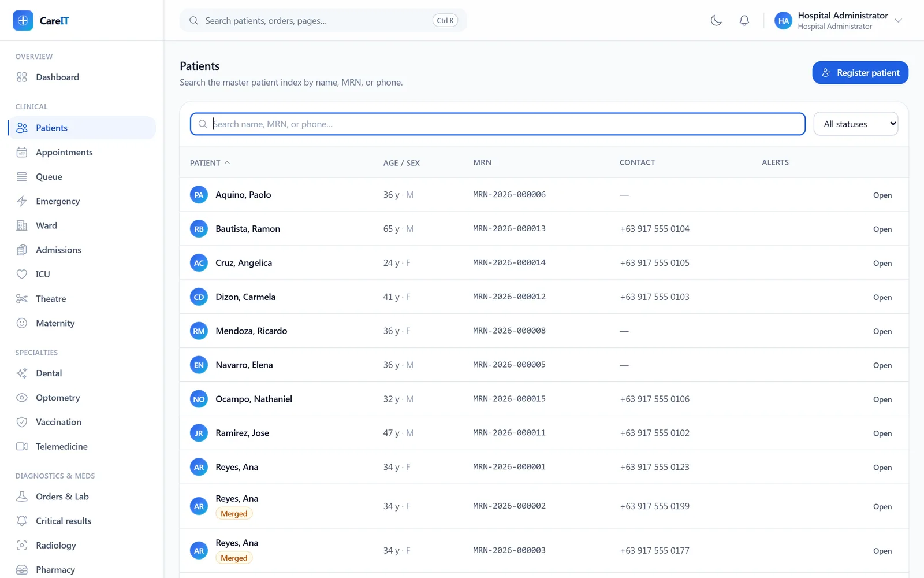This screenshot has height=578, width=924.
Task: Open the record for Bautista, Ramon
Action: [882, 229]
